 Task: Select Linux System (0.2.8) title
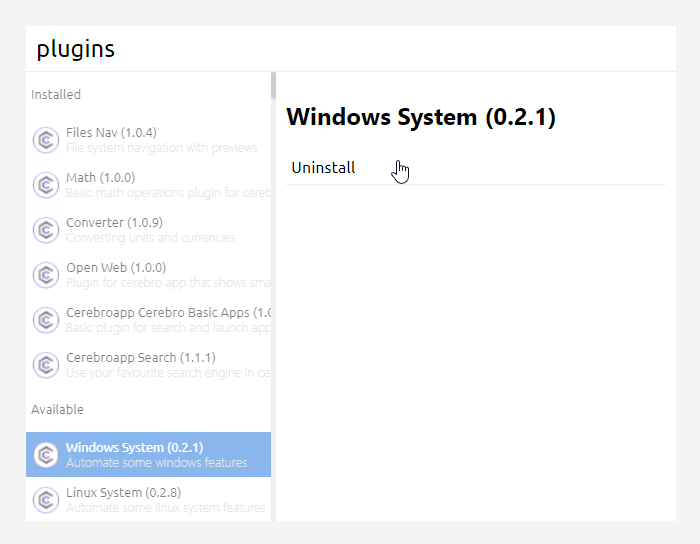click(x=124, y=493)
